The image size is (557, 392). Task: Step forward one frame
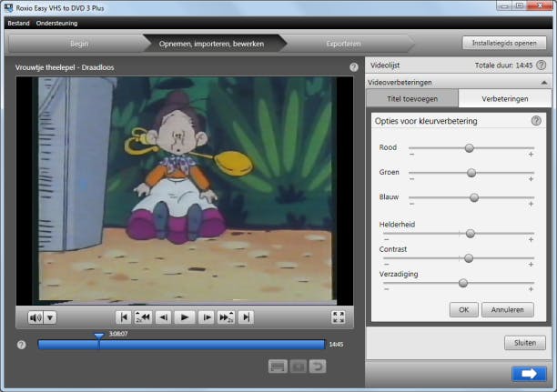pos(206,317)
